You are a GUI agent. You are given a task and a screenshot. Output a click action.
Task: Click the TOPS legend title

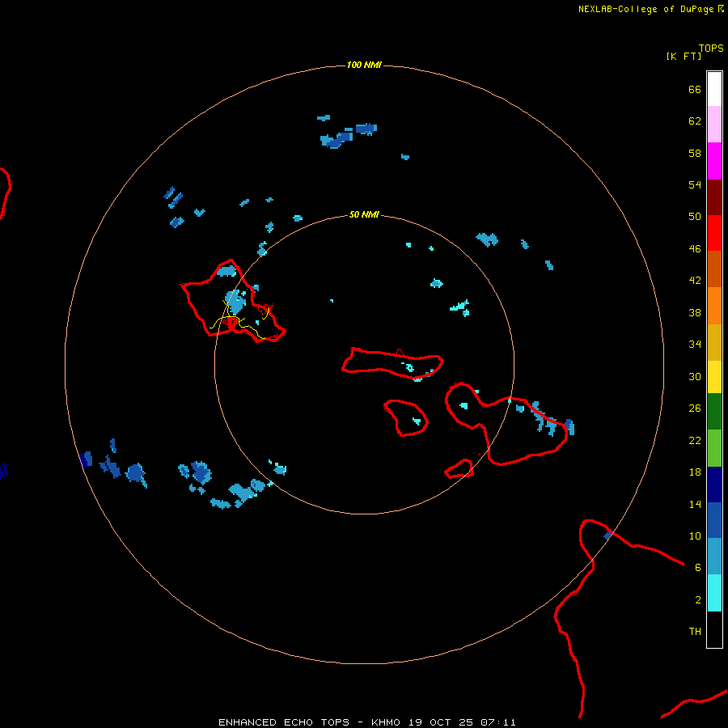711,49
